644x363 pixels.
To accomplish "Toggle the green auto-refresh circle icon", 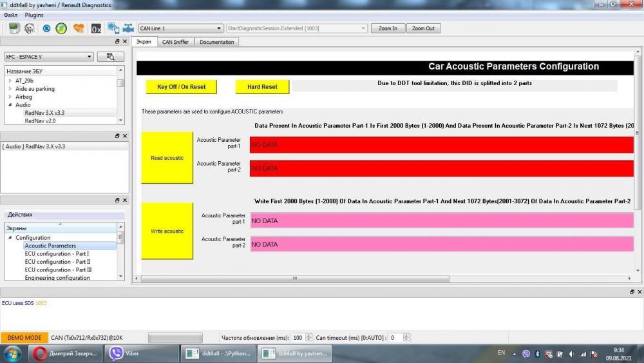I will pyautogui.click(x=62, y=28).
